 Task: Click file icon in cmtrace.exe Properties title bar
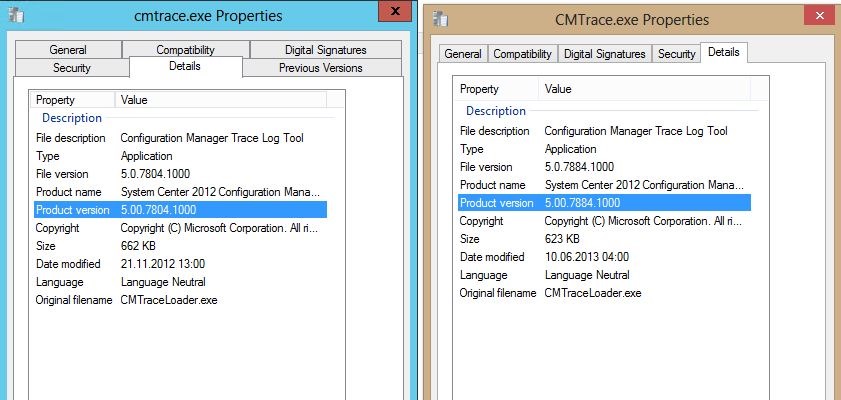17,15
